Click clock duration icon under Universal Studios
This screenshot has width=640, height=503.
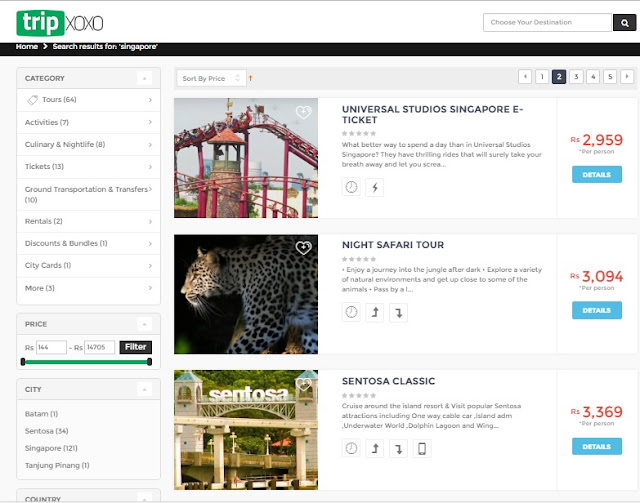(x=351, y=187)
